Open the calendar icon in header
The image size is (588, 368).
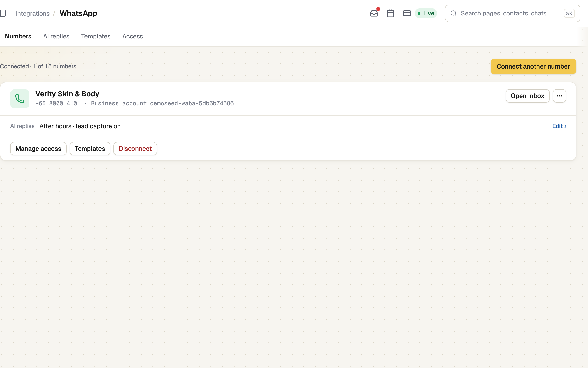pyautogui.click(x=390, y=13)
